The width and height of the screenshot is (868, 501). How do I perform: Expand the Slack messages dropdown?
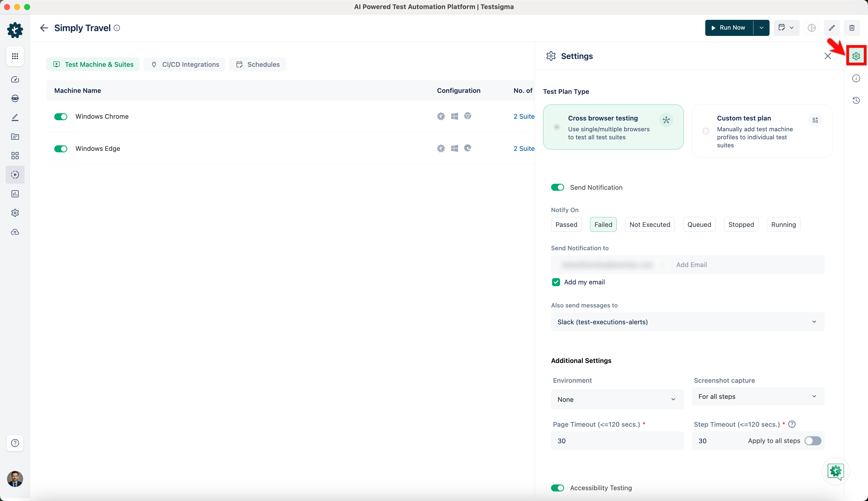point(687,322)
